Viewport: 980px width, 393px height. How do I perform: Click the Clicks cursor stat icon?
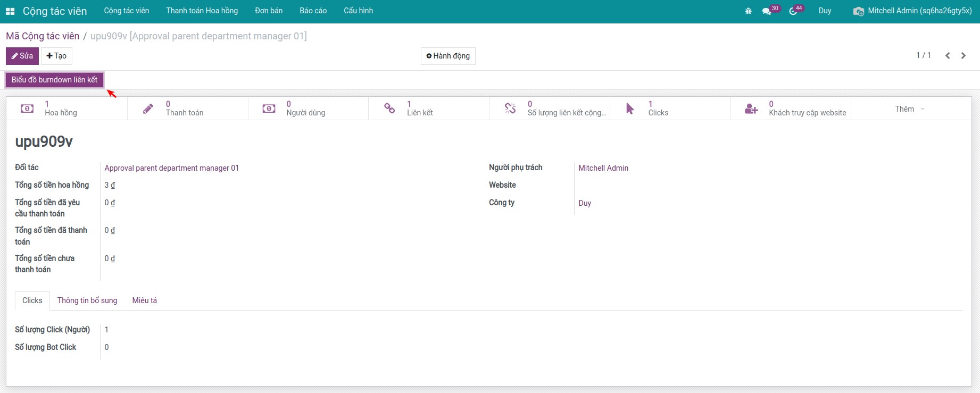[x=630, y=108]
